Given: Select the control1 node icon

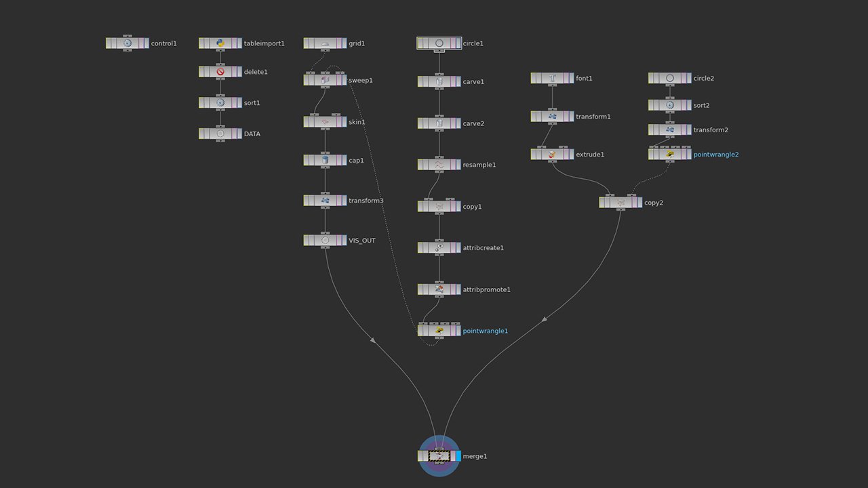Looking at the screenshot, I should 127,43.
